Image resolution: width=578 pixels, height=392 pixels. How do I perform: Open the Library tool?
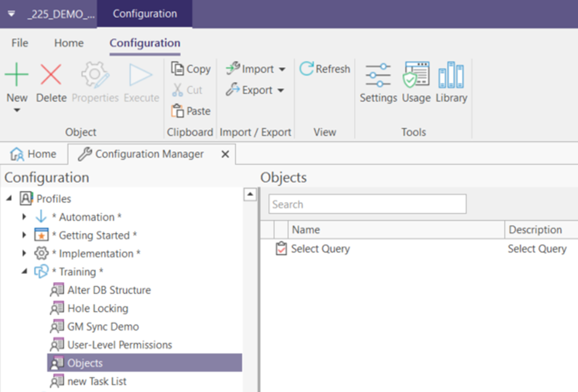tap(451, 80)
